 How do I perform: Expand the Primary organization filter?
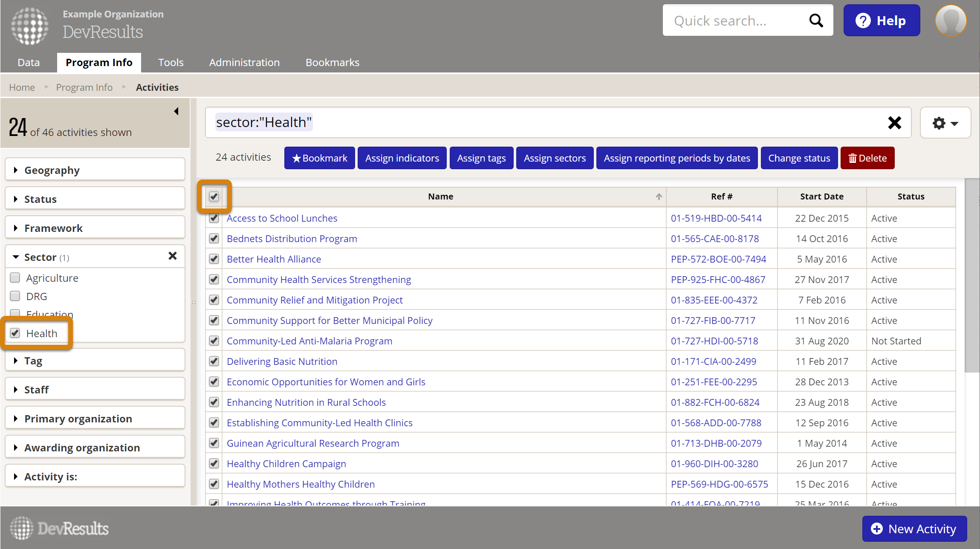click(78, 419)
